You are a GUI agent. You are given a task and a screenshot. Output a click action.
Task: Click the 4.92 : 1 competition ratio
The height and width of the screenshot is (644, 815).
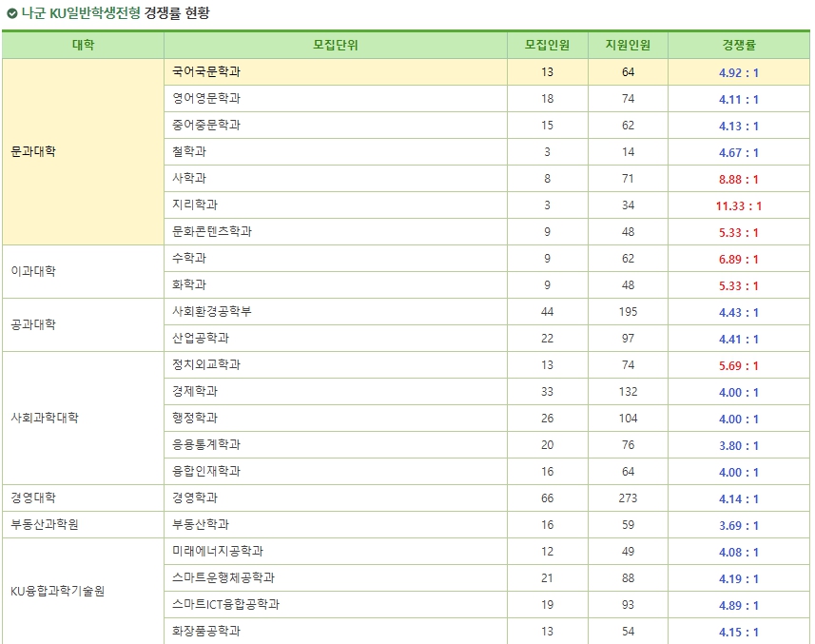pyautogui.click(x=739, y=73)
